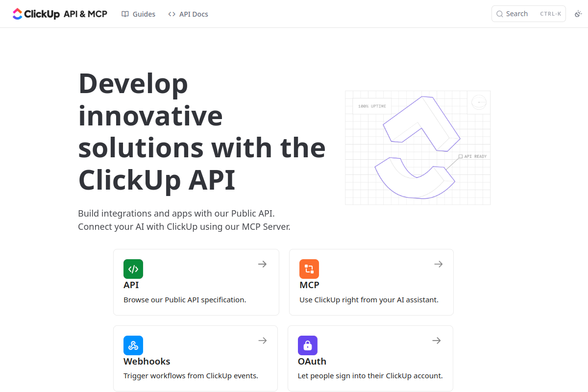Click 'Browse our Public API specification.' text

click(x=185, y=299)
